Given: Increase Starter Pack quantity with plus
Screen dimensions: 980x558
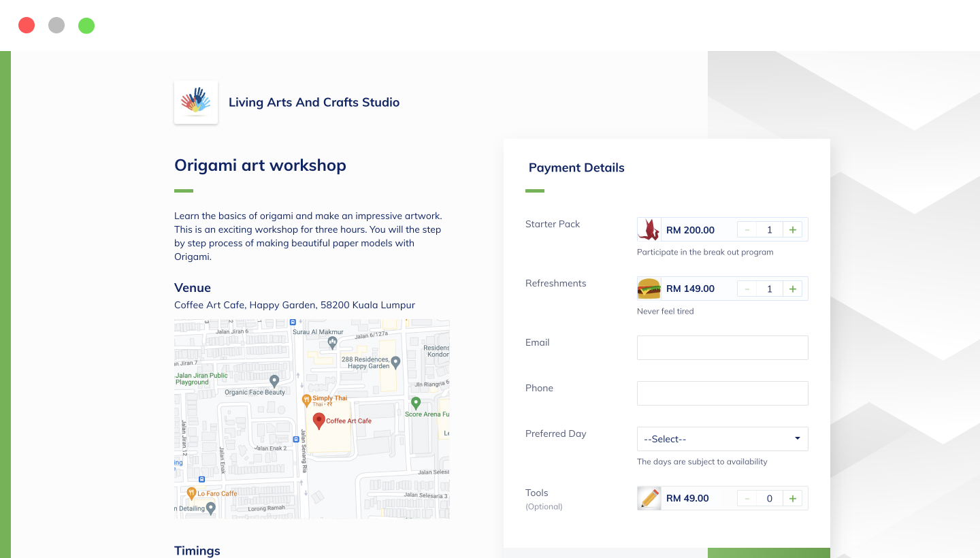Looking at the screenshot, I should point(792,230).
